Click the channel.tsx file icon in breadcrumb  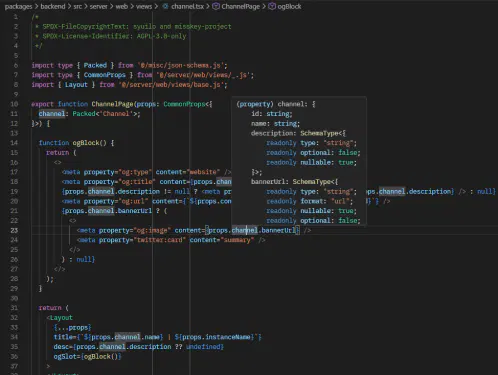point(165,6)
